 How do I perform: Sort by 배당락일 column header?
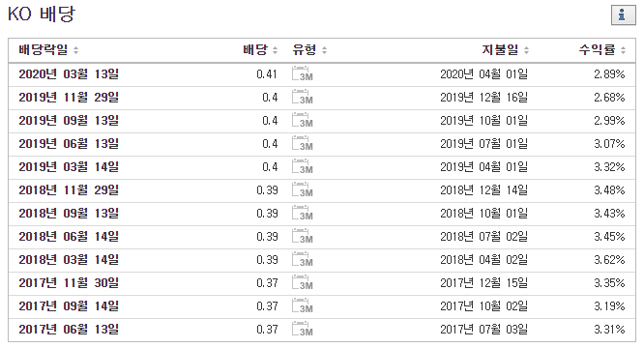click(x=48, y=50)
